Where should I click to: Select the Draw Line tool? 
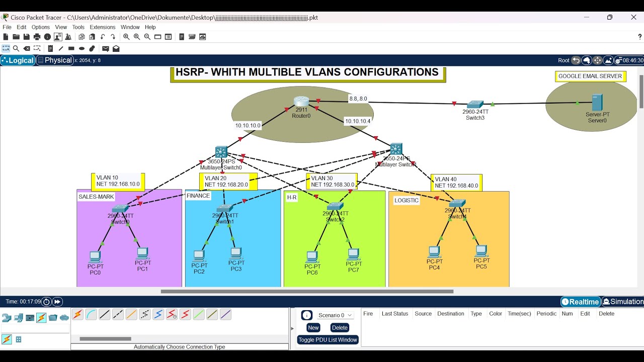click(61, 49)
